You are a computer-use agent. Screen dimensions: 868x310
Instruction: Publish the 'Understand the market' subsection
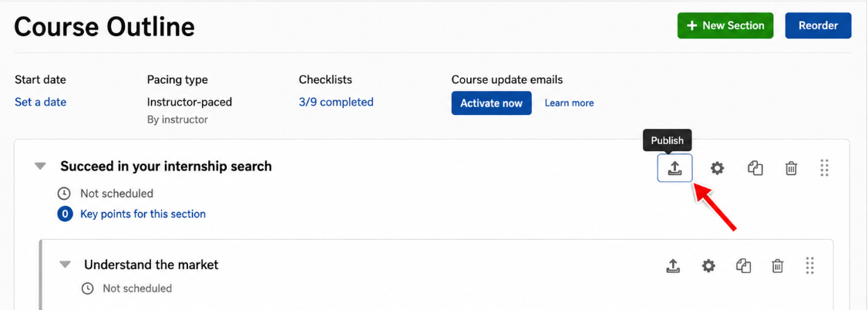pyautogui.click(x=673, y=266)
